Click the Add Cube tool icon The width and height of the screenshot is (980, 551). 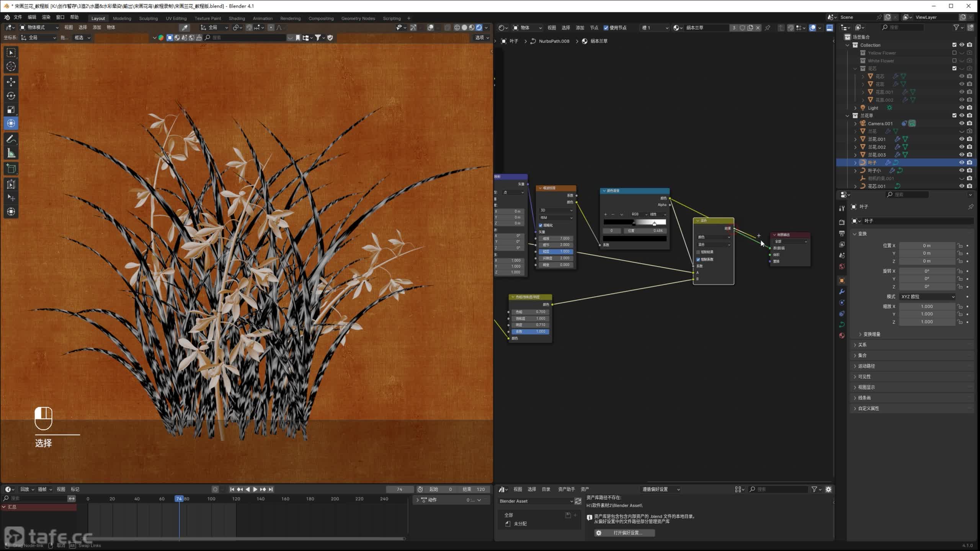(x=11, y=169)
